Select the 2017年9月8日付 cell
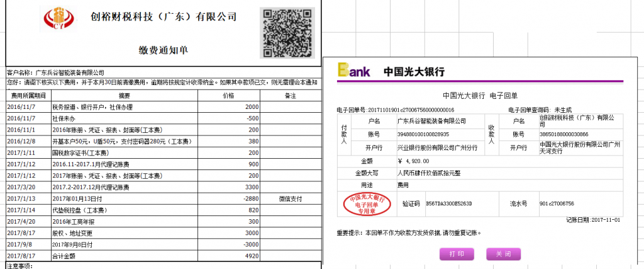Image resolution: width=644 pixels, height=269 pixels. point(125,244)
